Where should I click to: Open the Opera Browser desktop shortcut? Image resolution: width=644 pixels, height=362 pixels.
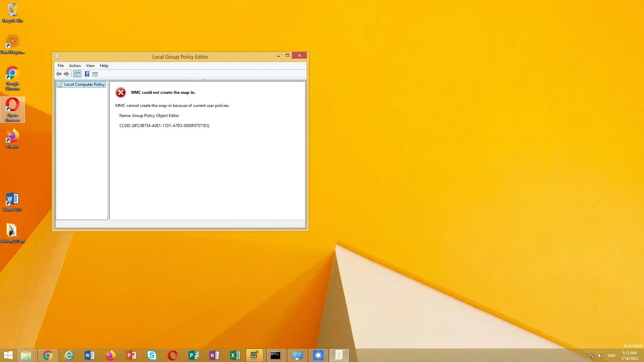click(x=12, y=109)
